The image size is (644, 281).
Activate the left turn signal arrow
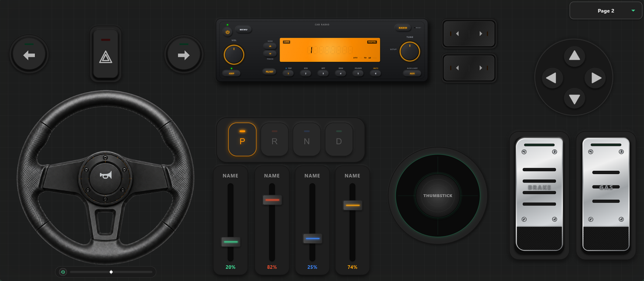(x=29, y=55)
